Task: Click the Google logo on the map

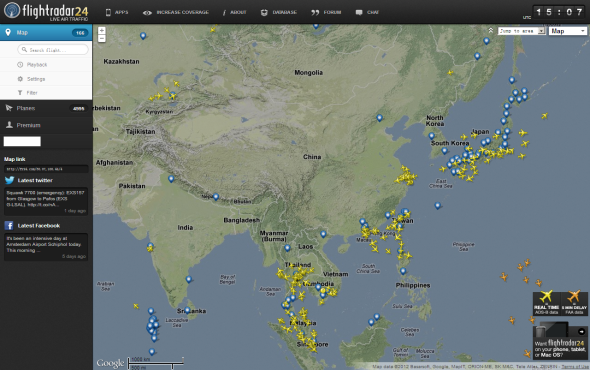Action: tap(110, 363)
